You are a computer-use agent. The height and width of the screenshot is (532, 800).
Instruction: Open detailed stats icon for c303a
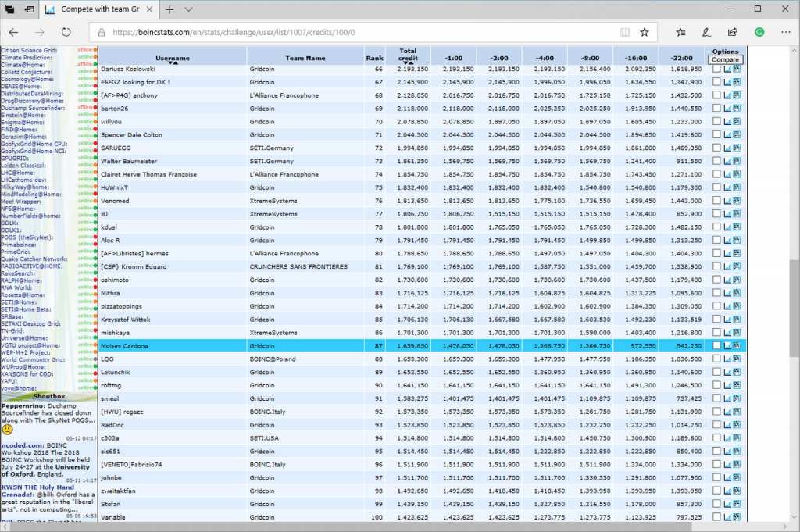pyautogui.click(x=737, y=437)
